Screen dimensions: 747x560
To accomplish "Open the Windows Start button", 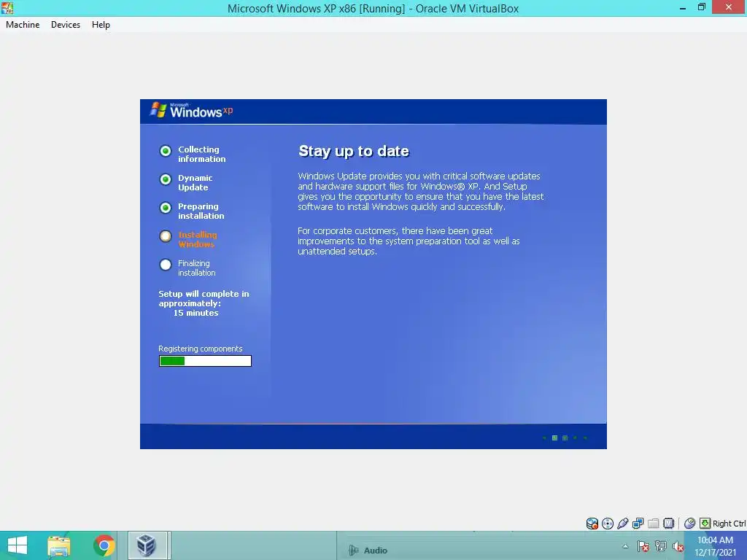I will pos(18,545).
